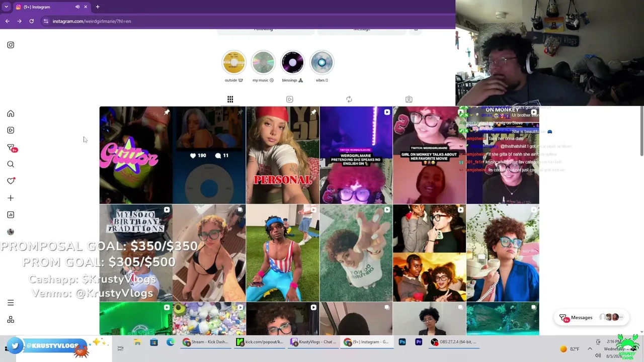Switch to the Posts grid tab
The image size is (644, 362).
coord(230,100)
